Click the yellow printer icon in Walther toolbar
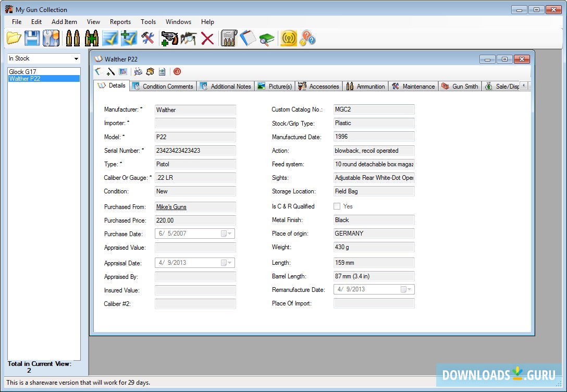Image resolution: width=567 pixels, height=392 pixels. point(150,71)
